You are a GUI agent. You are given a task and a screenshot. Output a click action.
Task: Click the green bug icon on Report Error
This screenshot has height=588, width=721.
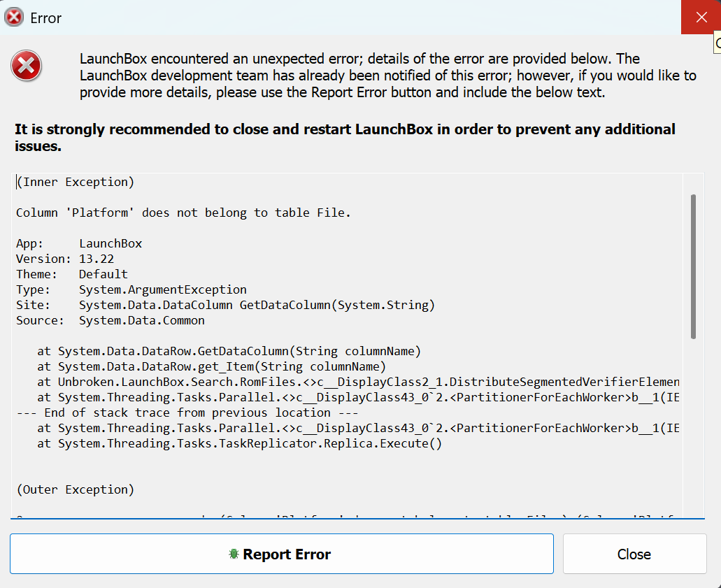click(234, 554)
